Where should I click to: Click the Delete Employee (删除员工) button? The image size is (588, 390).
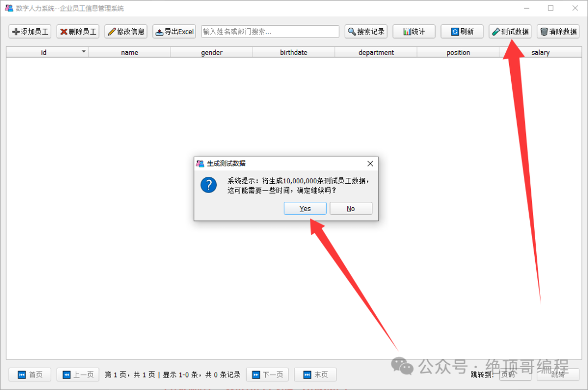(x=78, y=32)
